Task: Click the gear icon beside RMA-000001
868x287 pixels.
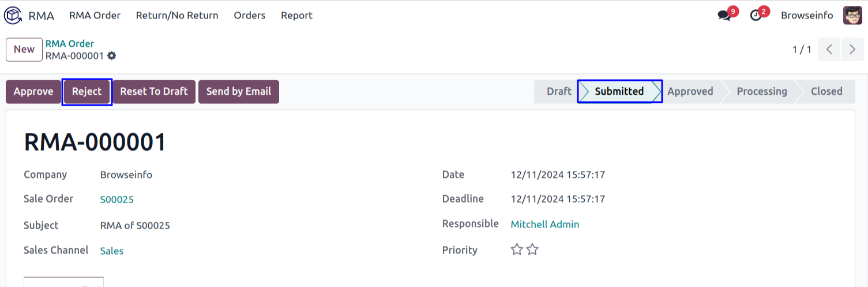Action: [112, 56]
